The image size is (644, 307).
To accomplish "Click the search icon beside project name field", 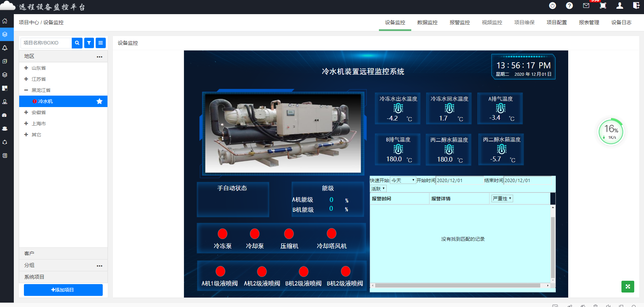I will pyautogui.click(x=77, y=43).
